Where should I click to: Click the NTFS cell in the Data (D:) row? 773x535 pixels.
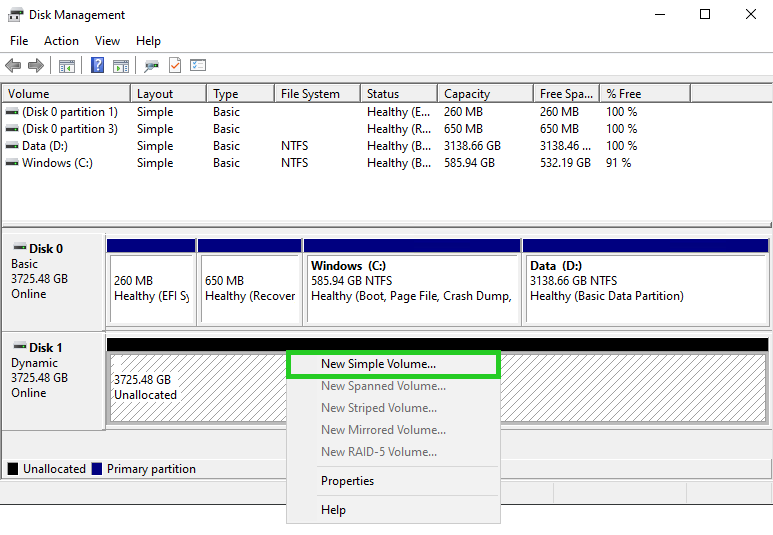click(x=294, y=146)
